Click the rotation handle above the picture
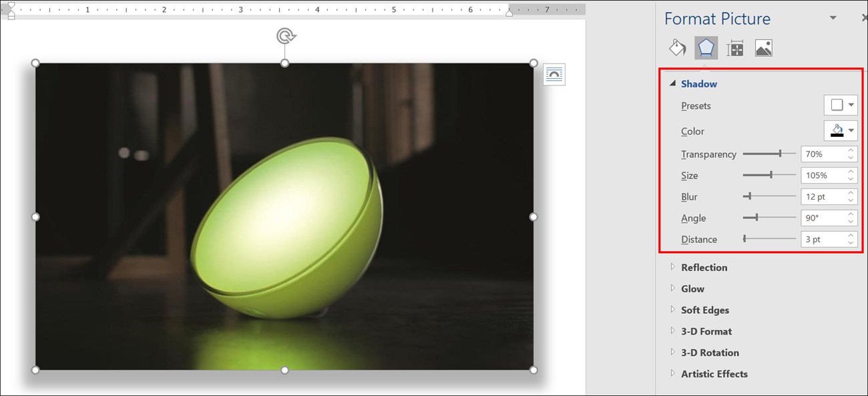The height and width of the screenshot is (396, 868). coord(285,36)
